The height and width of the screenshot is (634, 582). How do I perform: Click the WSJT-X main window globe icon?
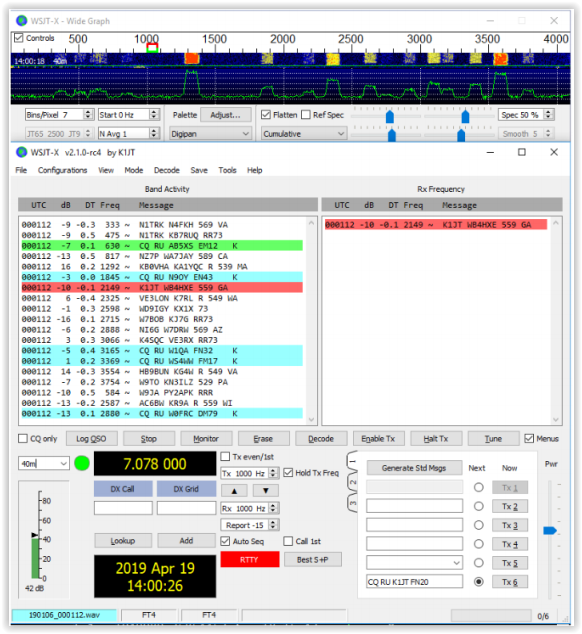coord(21,152)
